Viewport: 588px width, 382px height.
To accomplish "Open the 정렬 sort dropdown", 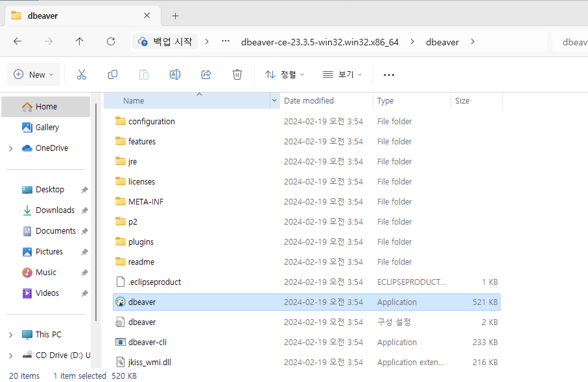I will click(284, 74).
